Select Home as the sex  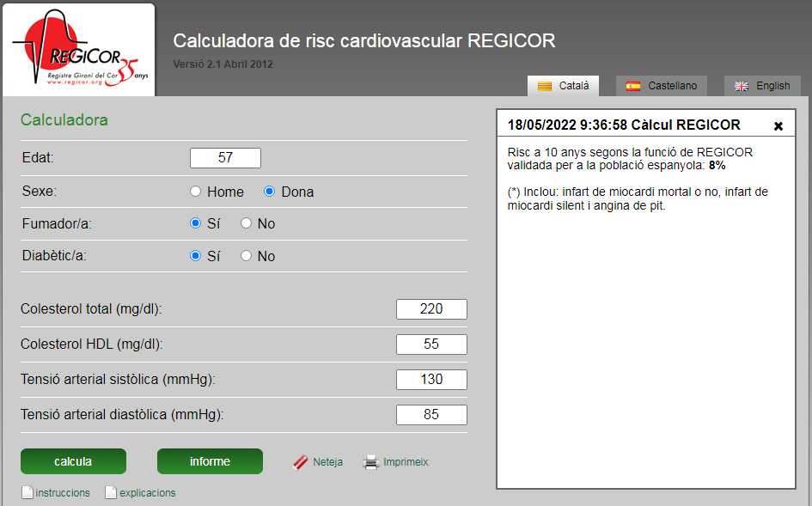click(196, 192)
